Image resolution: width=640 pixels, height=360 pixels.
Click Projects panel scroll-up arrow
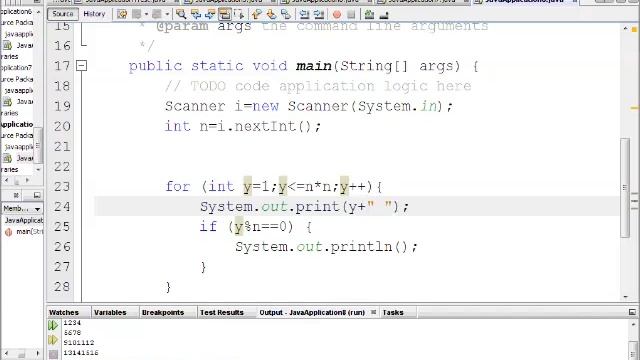click(38, 12)
